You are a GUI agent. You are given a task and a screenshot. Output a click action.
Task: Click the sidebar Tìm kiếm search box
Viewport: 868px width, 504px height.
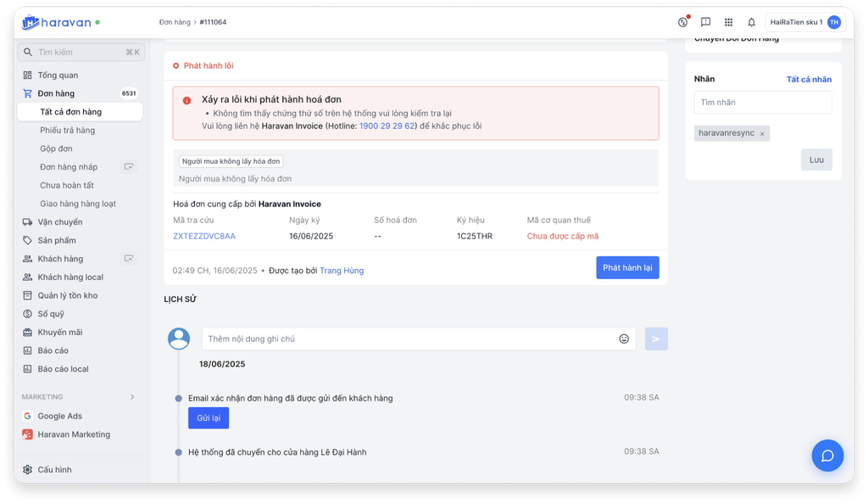[x=81, y=53]
